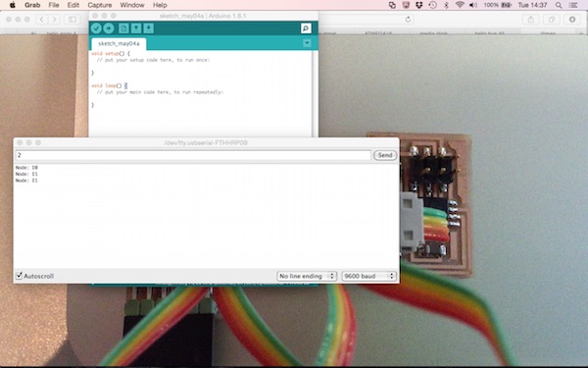Click the battery status icon
The image size is (588, 368).
tap(507, 5)
